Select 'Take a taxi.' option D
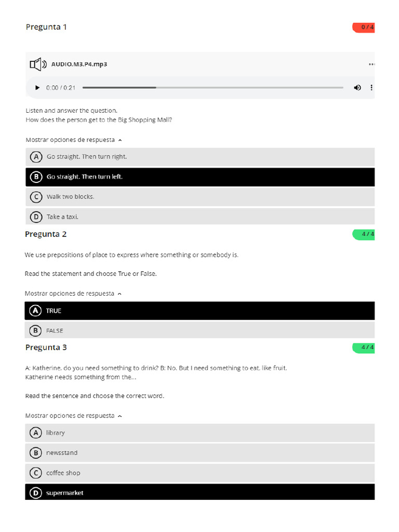The height and width of the screenshot is (532, 399). [x=200, y=217]
